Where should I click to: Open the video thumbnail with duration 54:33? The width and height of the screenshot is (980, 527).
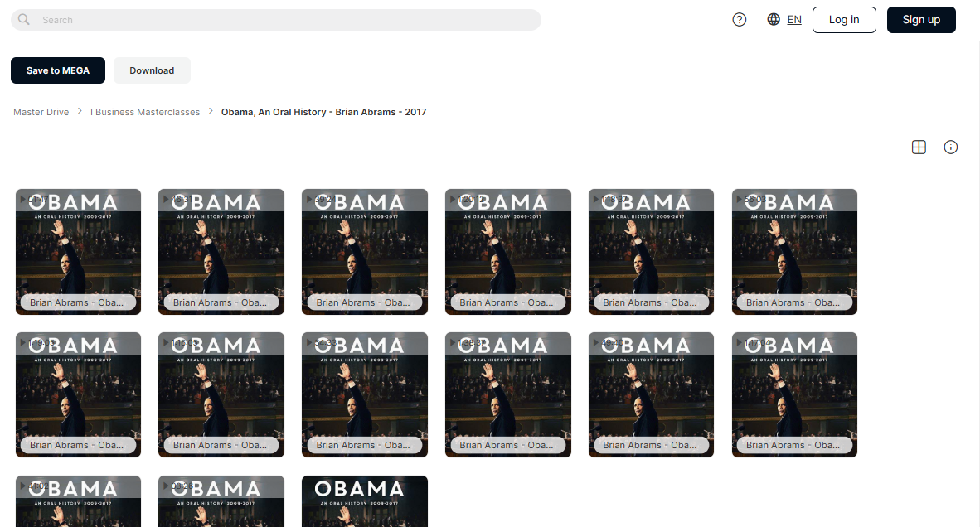pos(364,394)
